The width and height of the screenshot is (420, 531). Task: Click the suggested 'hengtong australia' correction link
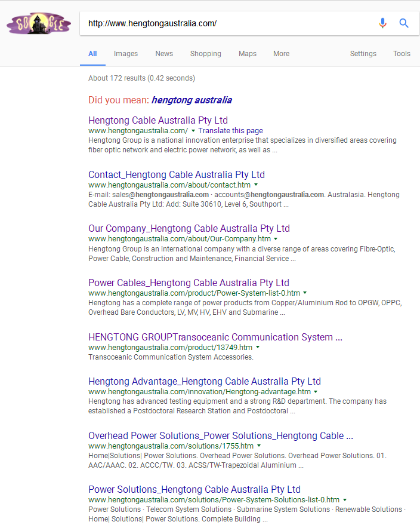click(x=192, y=100)
